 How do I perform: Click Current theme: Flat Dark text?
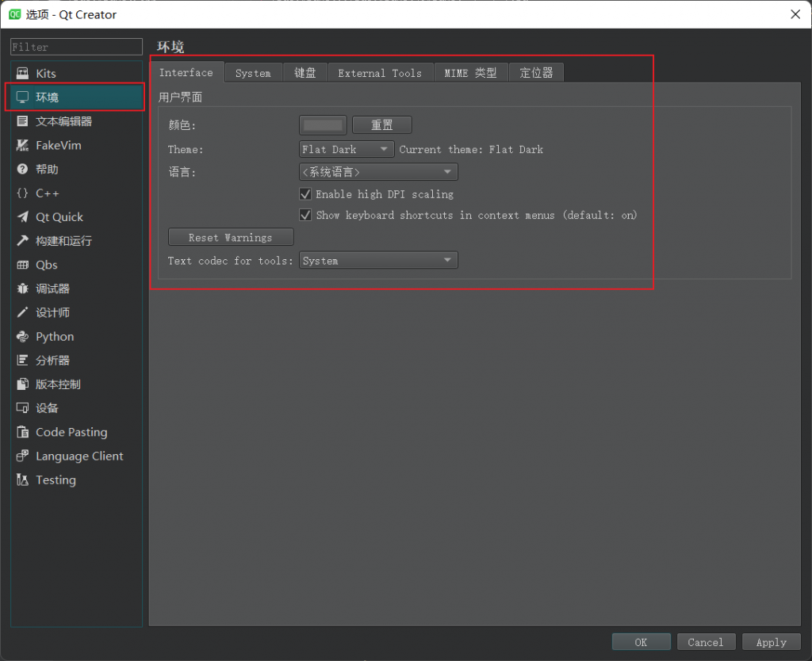click(471, 150)
